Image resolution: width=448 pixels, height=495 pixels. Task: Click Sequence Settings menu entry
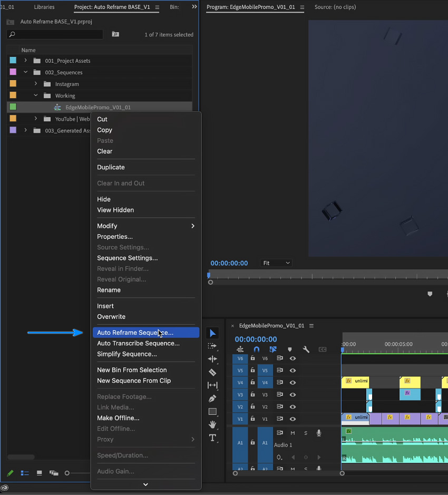pos(127,258)
